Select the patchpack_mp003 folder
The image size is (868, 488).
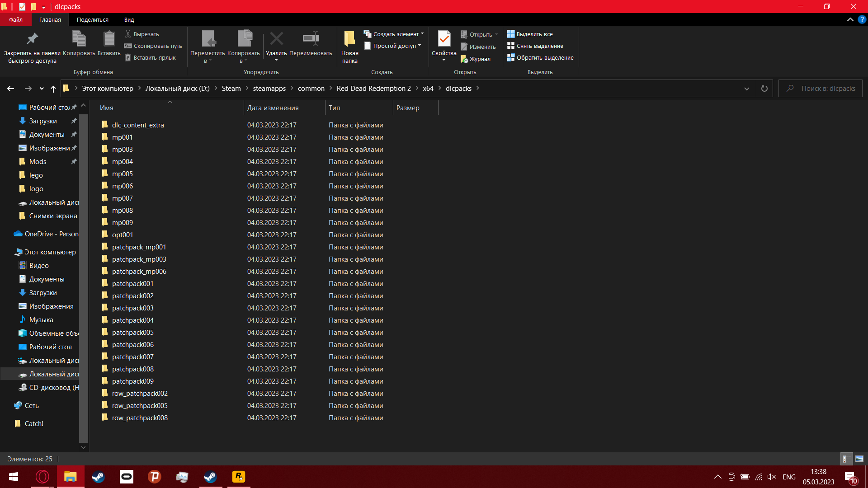point(139,259)
